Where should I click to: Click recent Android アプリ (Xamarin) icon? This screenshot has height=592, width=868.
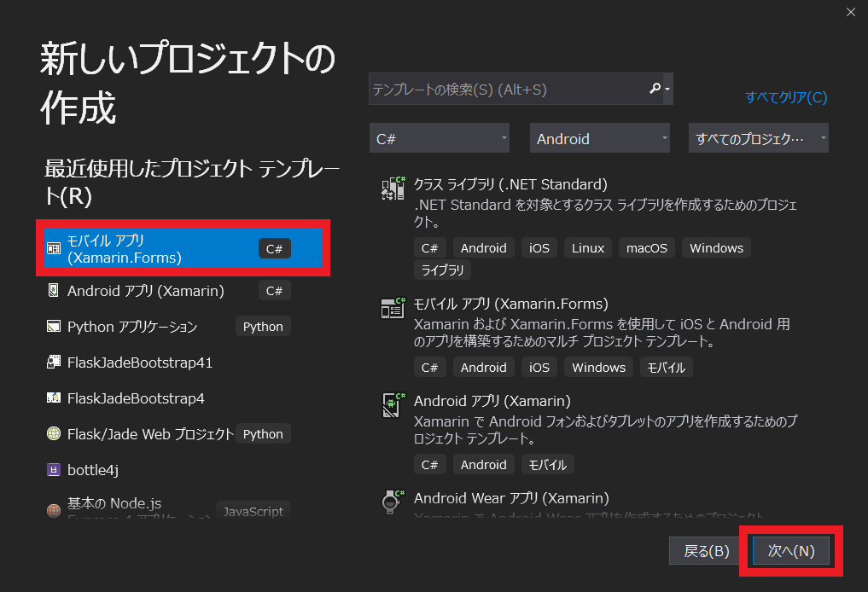coord(54,291)
